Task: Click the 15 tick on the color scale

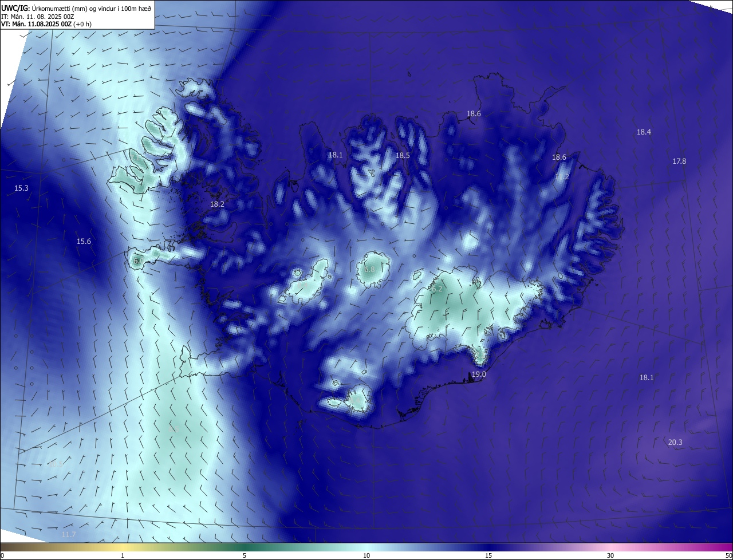Action: (488, 555)
